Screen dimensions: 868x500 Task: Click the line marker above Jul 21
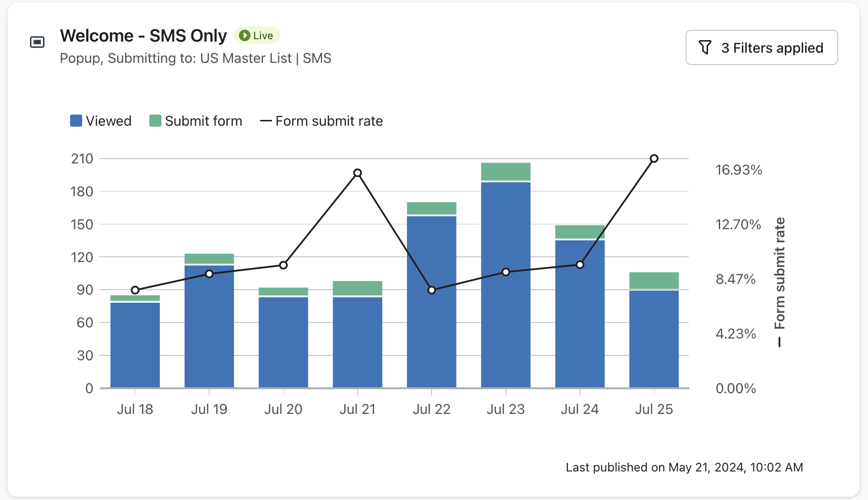click(357, 172)
